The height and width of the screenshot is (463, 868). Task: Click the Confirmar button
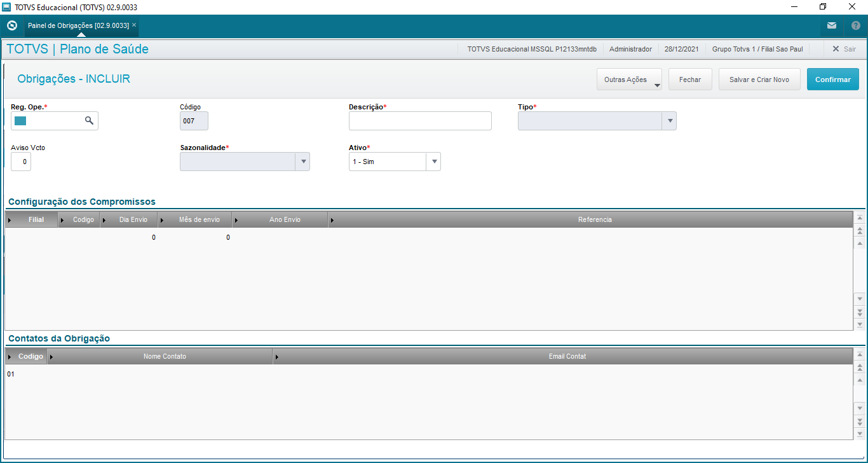tap(833, 79)
